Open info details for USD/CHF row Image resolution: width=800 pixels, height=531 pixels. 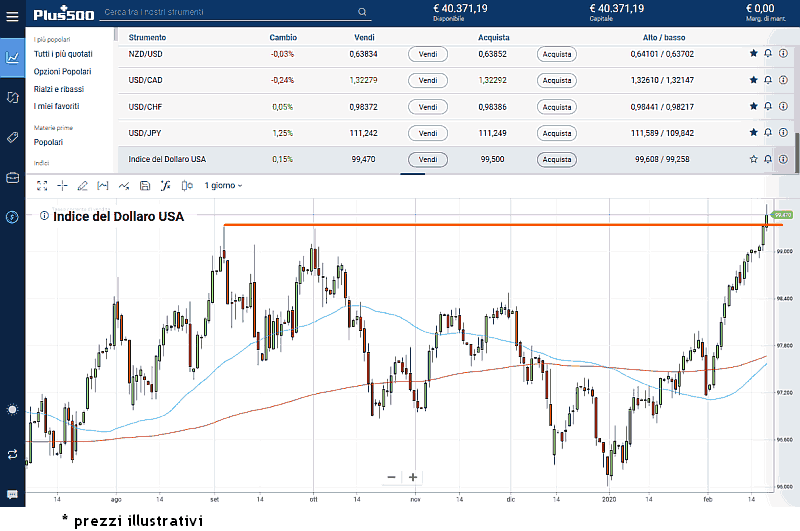click(x=783, y=107)
